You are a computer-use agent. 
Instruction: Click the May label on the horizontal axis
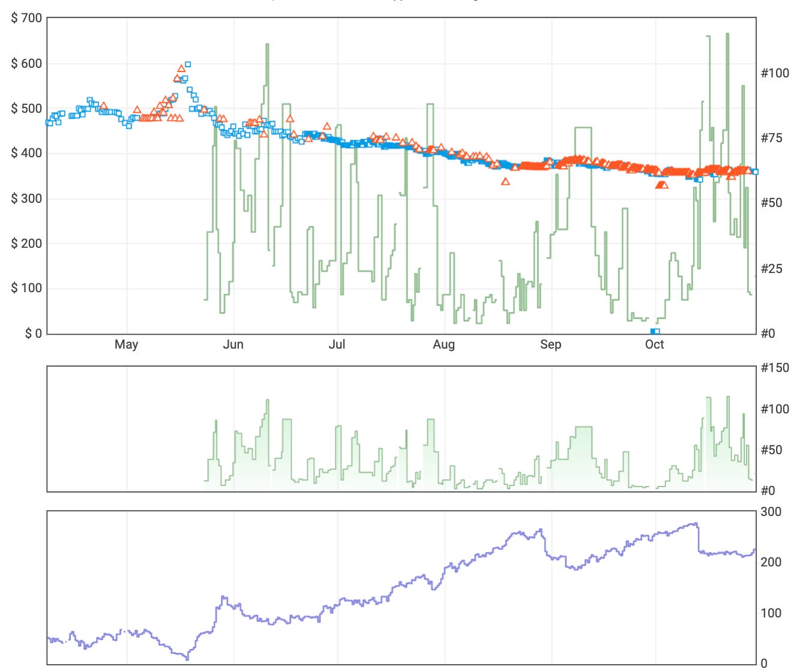[x=125, y=345]
